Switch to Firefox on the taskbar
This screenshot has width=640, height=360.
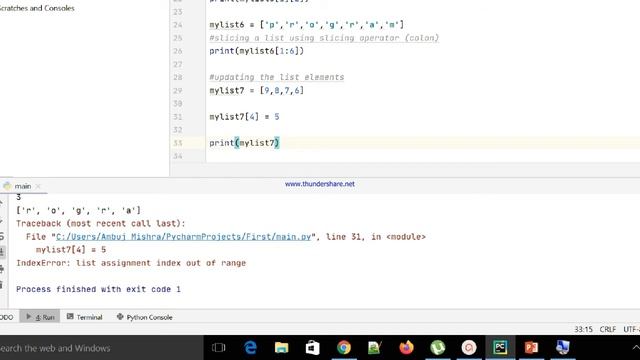click(x=406, y=347)
